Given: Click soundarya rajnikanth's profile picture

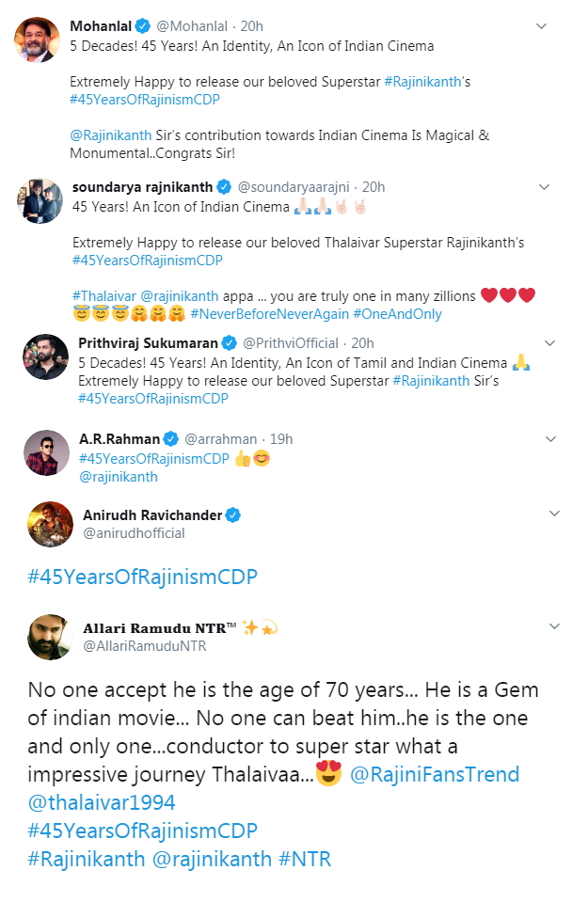Looking at the screenshot, I should click(40, 198).
